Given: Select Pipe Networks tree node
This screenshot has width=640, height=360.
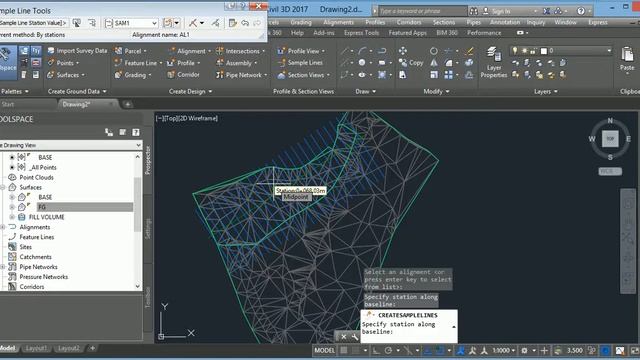Looking at the screenshot, I should [38, 267].
